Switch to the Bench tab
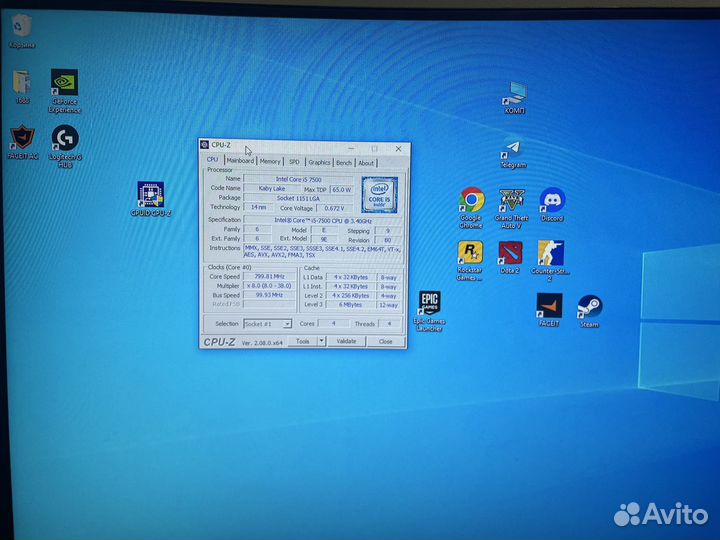 point(344,163)
